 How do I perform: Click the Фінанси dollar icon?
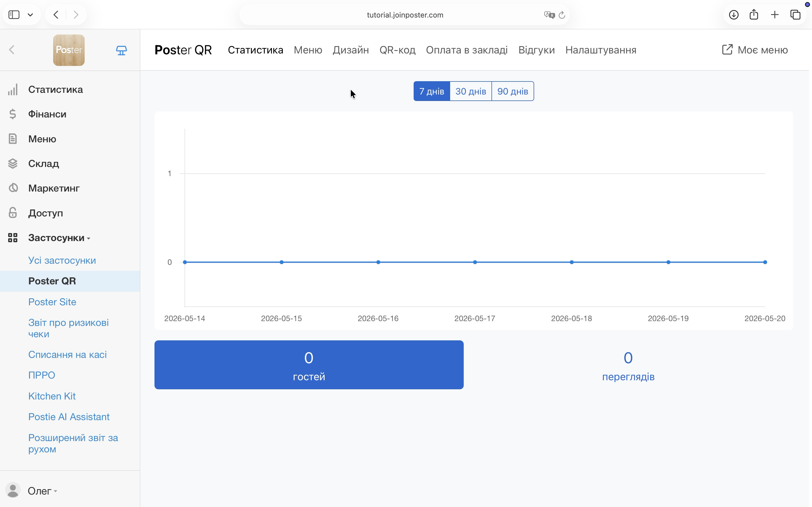point(13,114)
